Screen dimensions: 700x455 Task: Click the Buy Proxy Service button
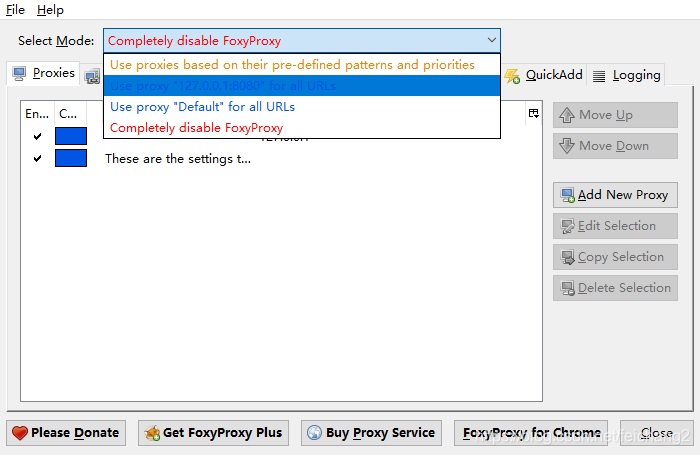click(x=371, y=433)
